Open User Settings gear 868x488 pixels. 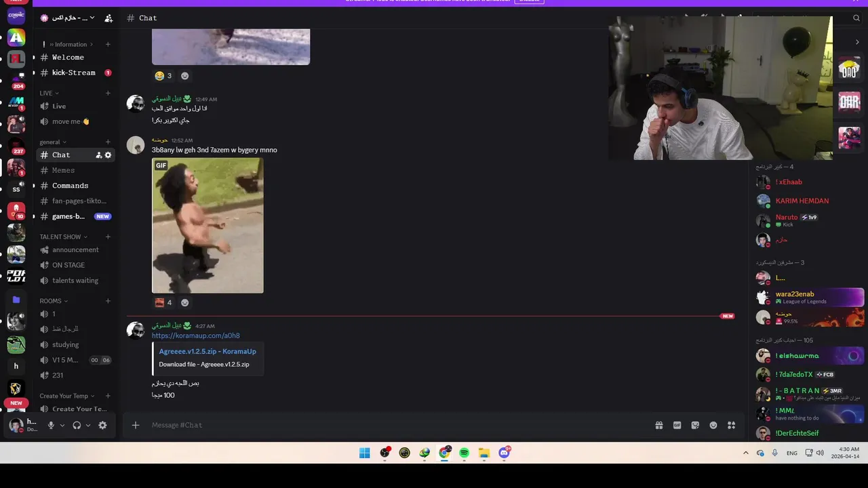pos(102,426)
